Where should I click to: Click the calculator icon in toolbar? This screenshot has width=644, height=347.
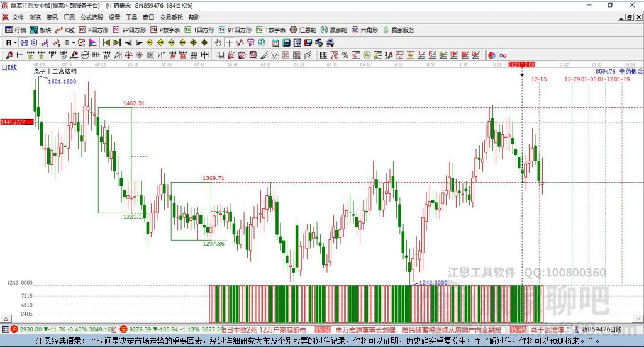coord(287,43)
